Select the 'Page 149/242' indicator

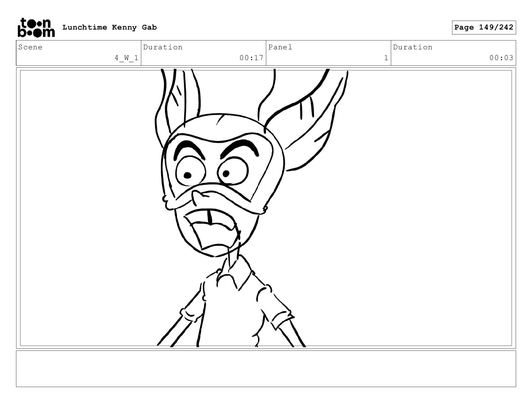tap(484, 28)
